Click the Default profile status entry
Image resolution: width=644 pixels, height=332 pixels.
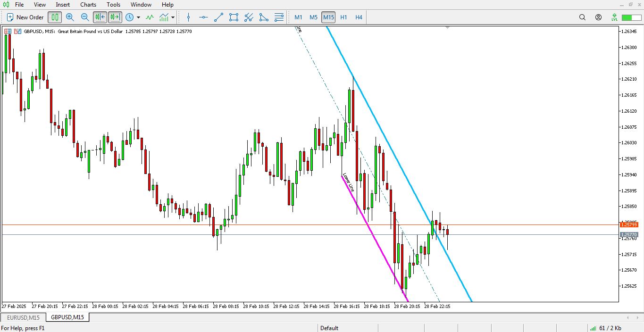[329, 328]
